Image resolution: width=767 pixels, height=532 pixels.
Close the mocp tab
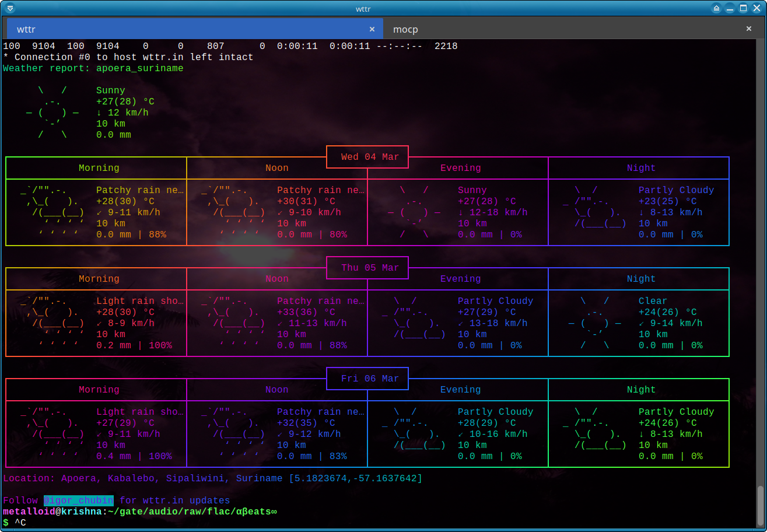coord(749,29)
